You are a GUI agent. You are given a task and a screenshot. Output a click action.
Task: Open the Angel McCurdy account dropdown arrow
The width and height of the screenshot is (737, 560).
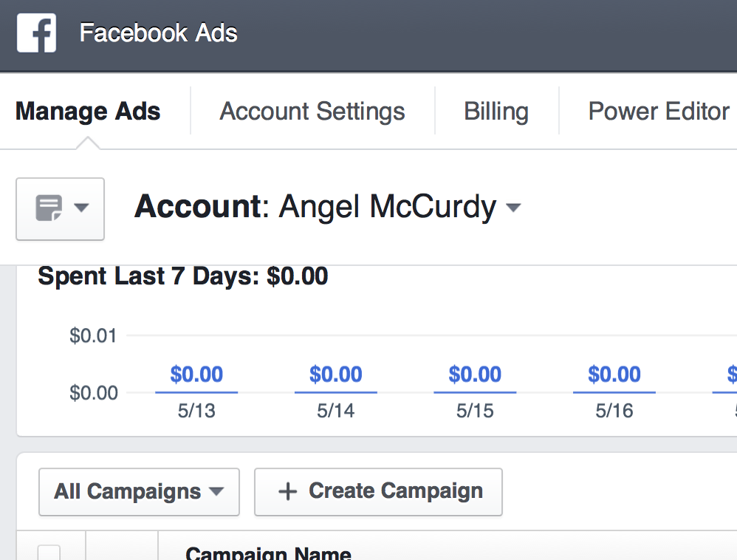(513, 208)
